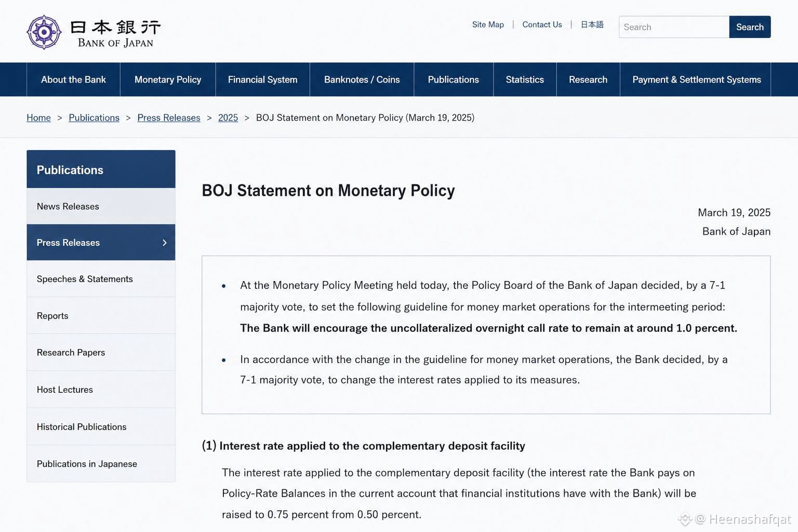
Task: Click the BOJ Statement breadcrumb current page text
Action: click(x=365, y=118)
